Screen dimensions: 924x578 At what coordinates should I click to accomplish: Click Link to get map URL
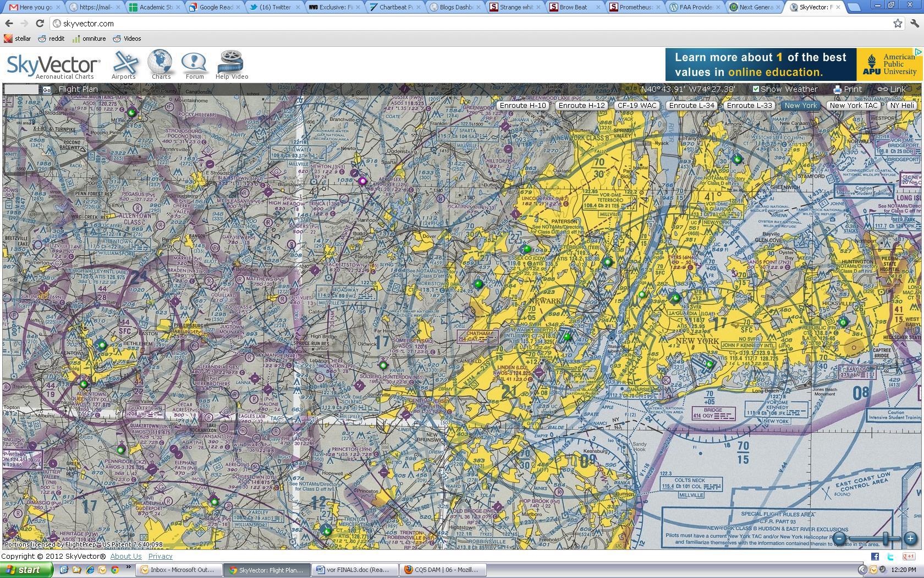[892, 89]
